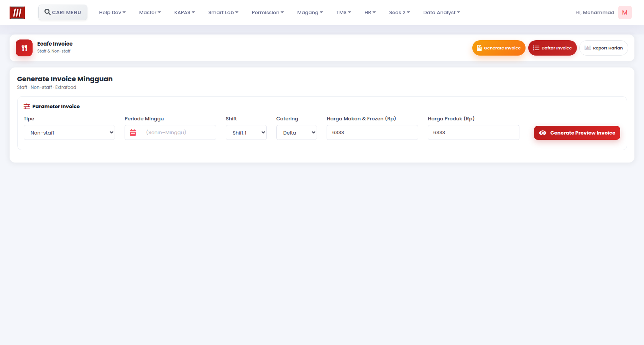Click the Generate Invoice Mingguan heading
The image size is (644, 345).
point(65,79)
